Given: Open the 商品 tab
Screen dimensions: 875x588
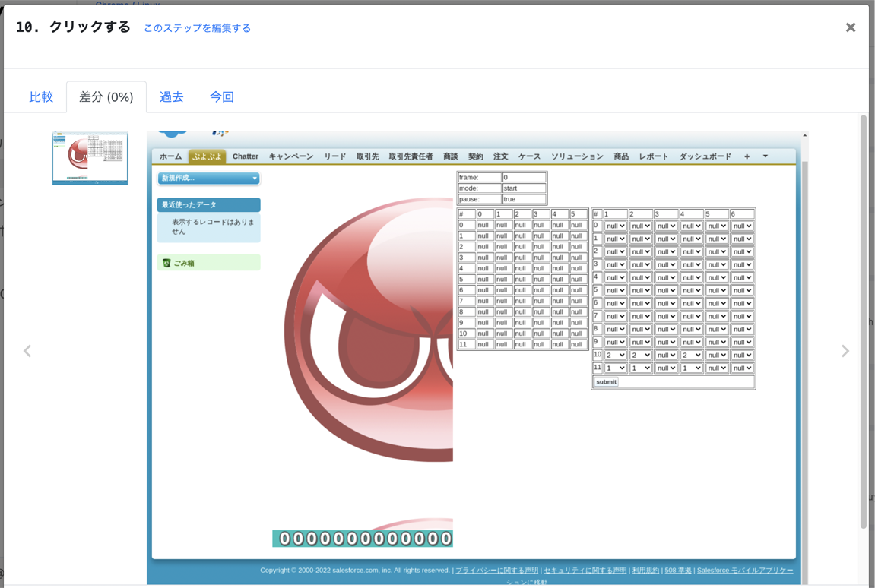Looking at the screenshot, I should [x=621, y=156].
